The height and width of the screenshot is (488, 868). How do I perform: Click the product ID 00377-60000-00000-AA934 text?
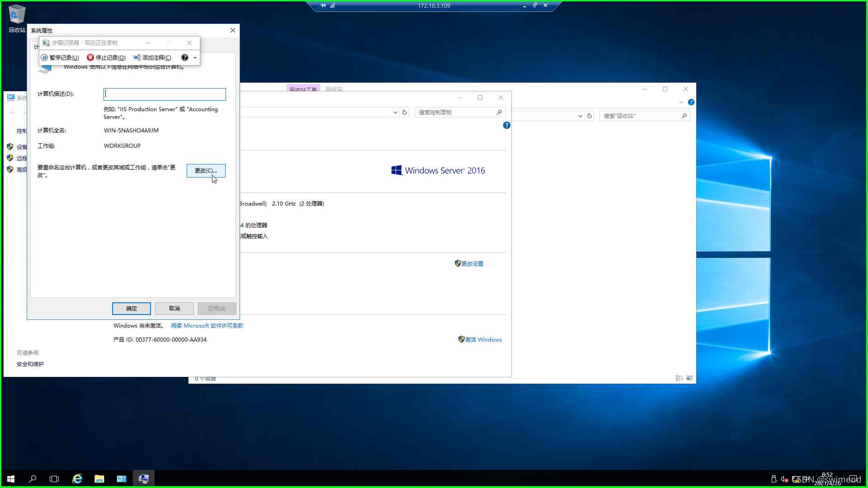(171, 339)
